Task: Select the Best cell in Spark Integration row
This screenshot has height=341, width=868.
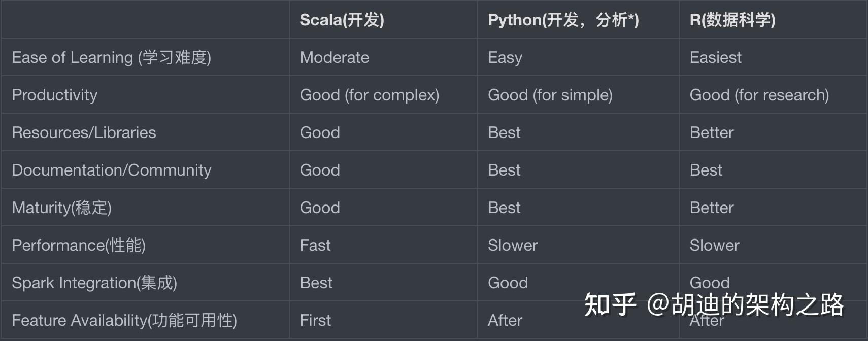Action: 316,283
